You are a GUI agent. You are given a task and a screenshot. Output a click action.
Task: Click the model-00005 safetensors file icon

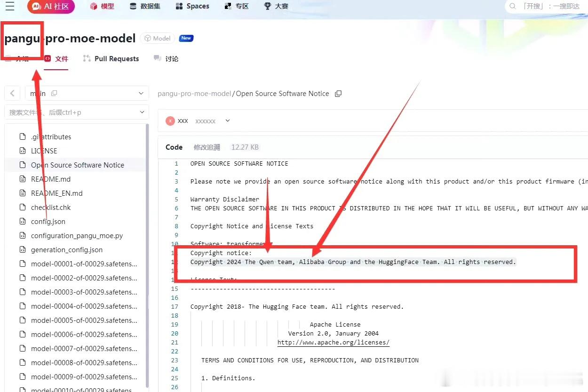coord(22,320)
